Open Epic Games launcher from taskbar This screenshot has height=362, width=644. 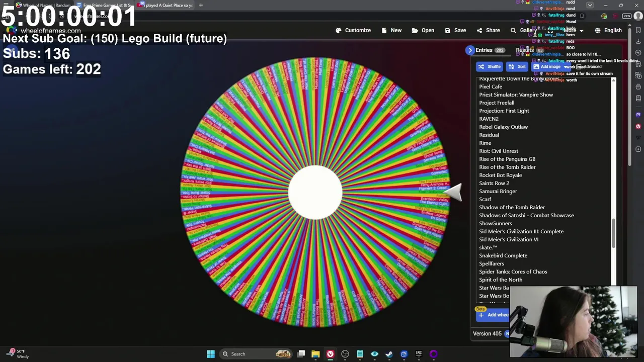click(419, 354)
